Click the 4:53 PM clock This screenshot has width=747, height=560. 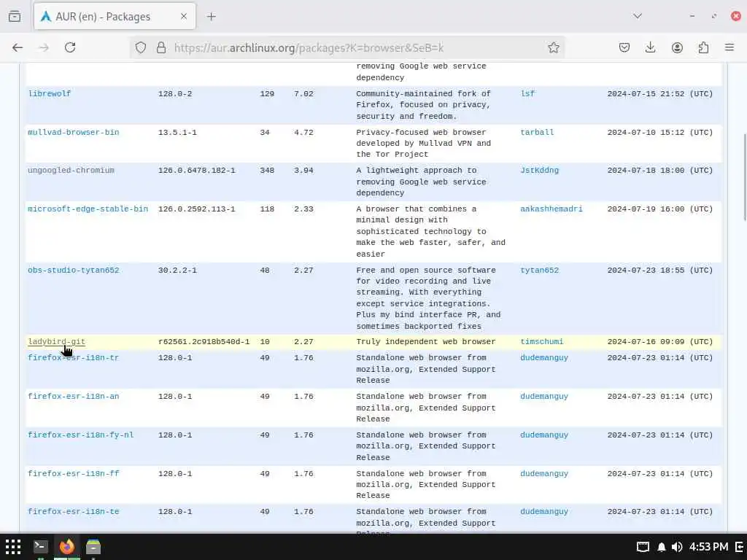pos(708,547)
